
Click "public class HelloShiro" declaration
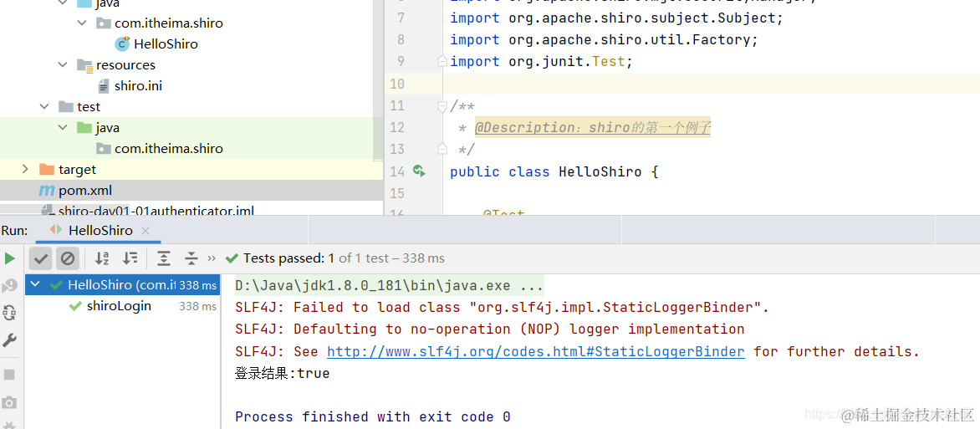click(546, 171)
